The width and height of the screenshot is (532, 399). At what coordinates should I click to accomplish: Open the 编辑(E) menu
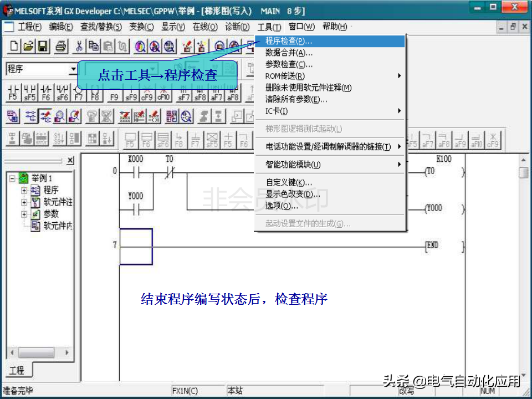[x=61, y=27]
